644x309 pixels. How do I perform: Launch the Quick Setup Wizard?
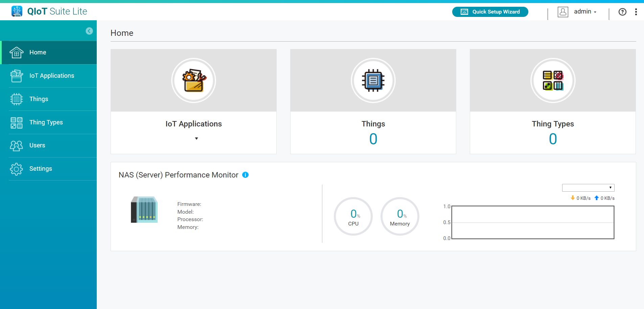tap(490, 12)
